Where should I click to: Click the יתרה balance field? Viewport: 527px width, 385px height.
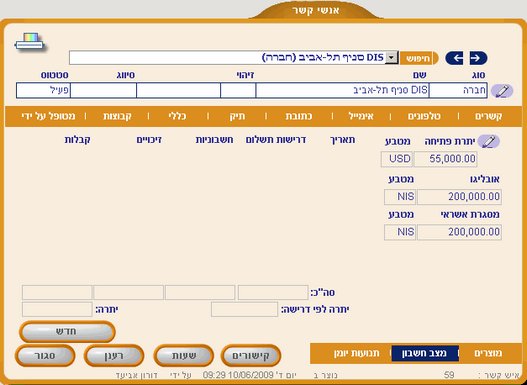point(57,309)
